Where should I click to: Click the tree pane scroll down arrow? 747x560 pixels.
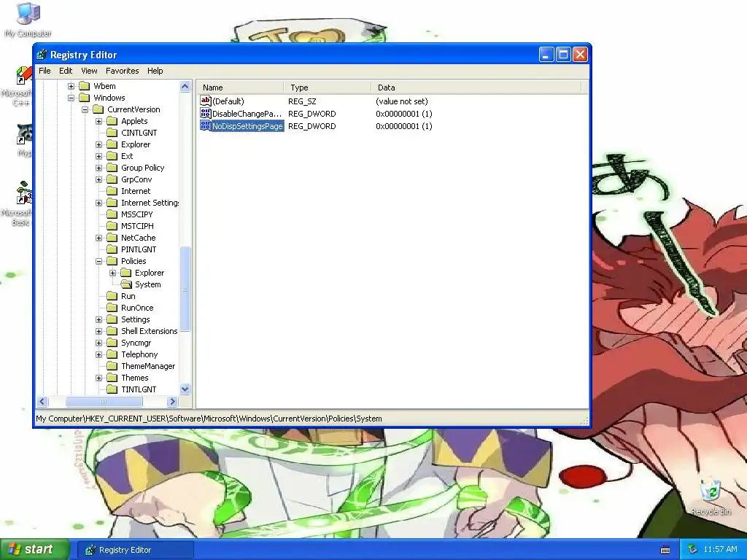click(x=185, y=389)
